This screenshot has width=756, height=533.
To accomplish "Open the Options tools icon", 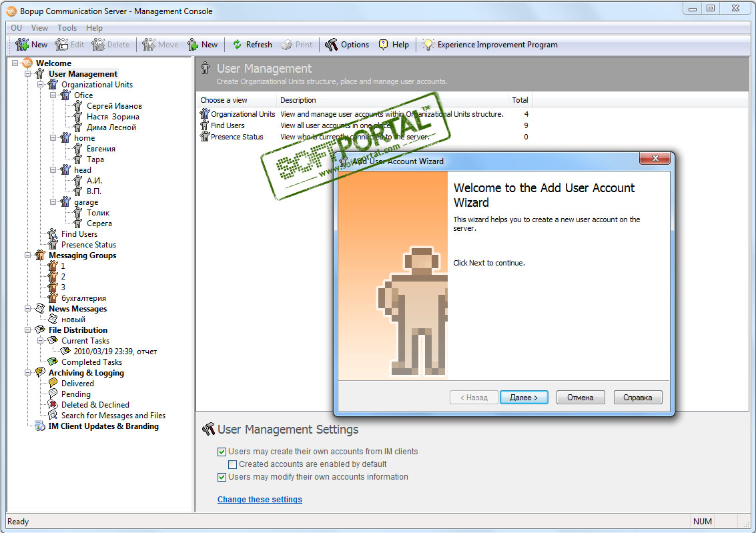I will pyautogui.click(x=331, y=45).
